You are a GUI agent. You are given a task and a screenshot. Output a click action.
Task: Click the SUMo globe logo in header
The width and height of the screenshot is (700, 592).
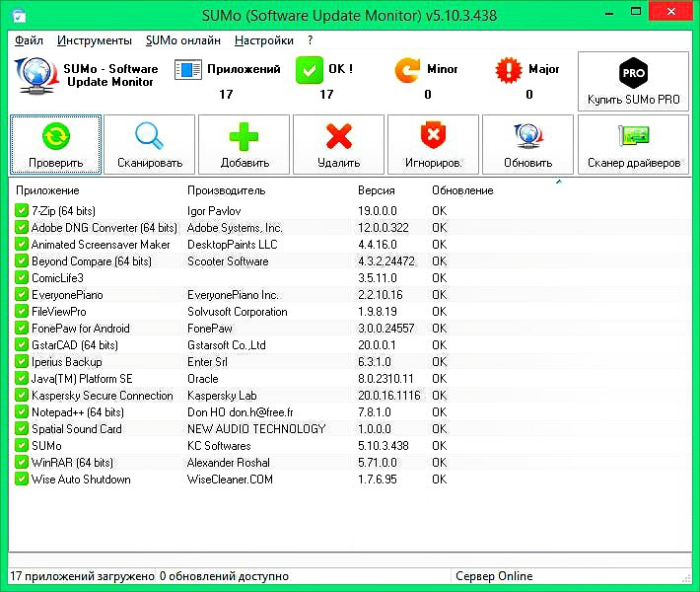coord(36,75)
